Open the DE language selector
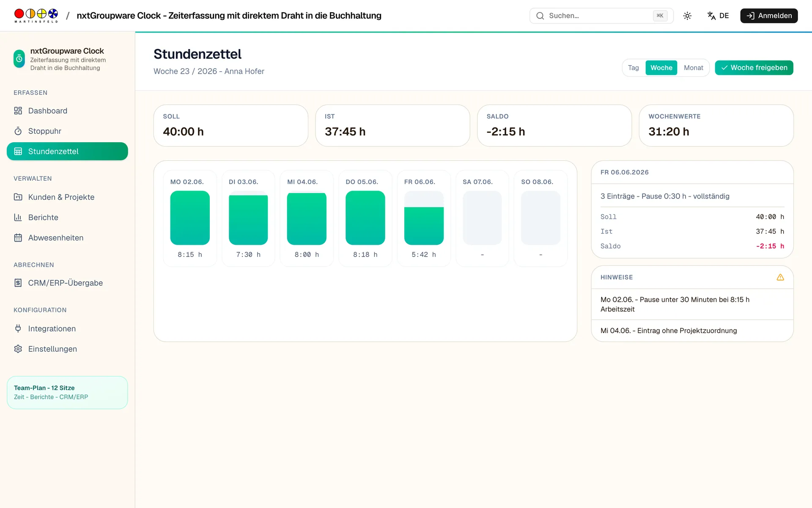This screenshot has width=812, height=508. tap(718, 16)
